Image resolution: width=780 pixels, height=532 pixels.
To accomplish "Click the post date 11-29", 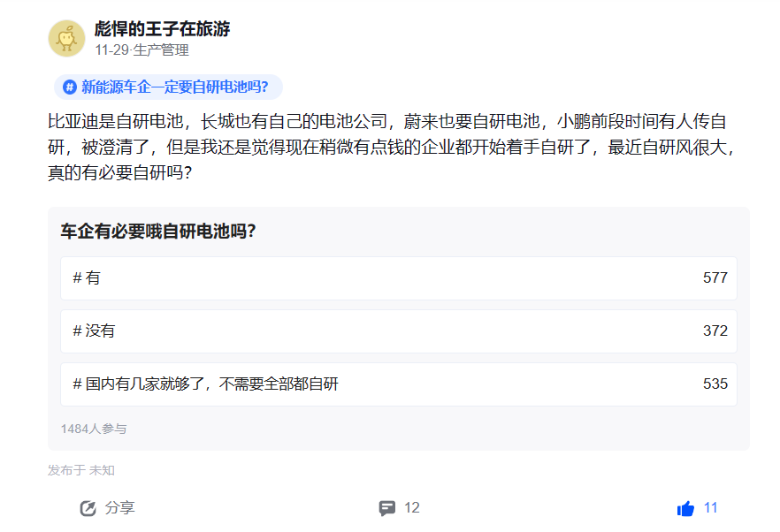I will pyautogui.click(x=111, y=49).
